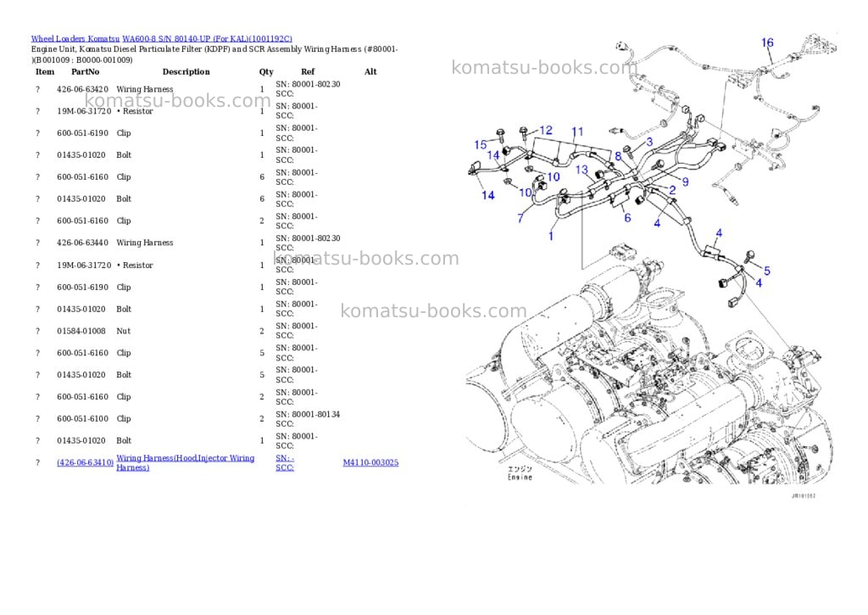Viewport: 868px width, 615px height.
Task: Select part number 600-051-6100
Action: [82, 419]
